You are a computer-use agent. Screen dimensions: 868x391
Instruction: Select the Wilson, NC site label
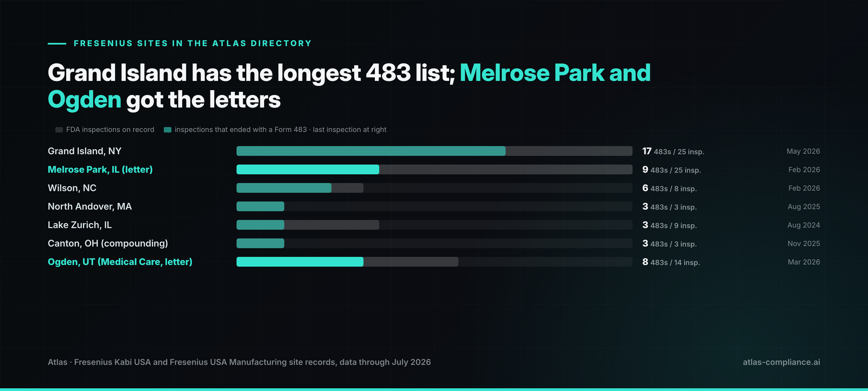pyautogui.click(x=72, y=188)
